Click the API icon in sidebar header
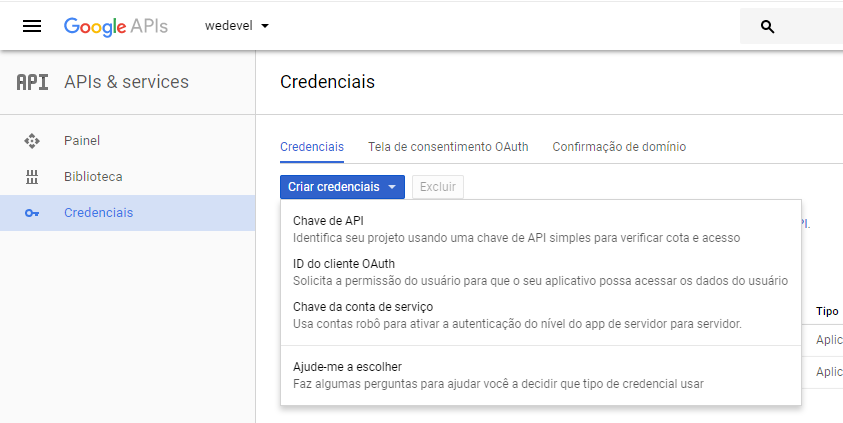This screenshot has height=423, width=843. pyautogui.click(x=32, y=82)
